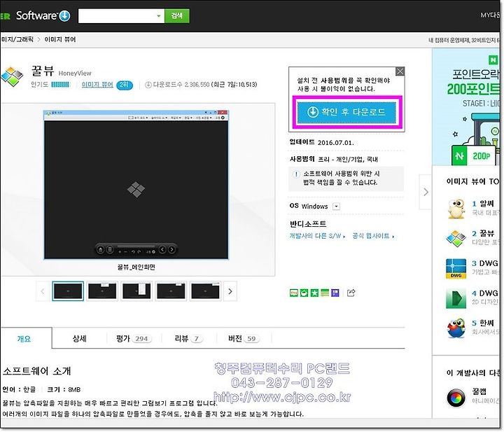Click the 2위 rank badge

click(125, 85)
